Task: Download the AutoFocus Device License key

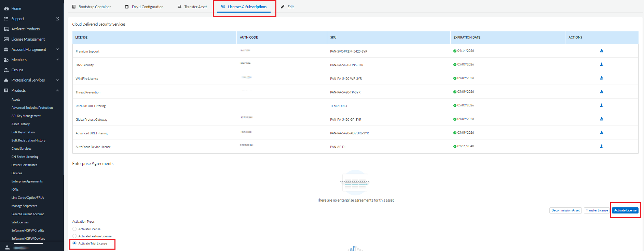Action: click(x=602, y=146)
